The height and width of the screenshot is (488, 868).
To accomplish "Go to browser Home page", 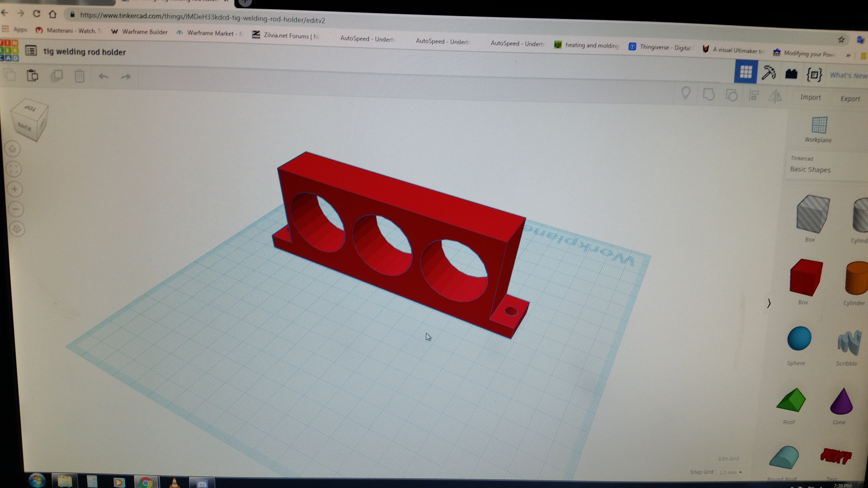I will point(53,14).
